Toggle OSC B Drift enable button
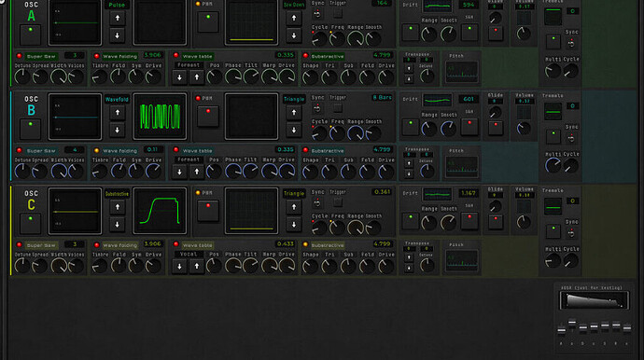Screen dimensions: 644x360 point(411,127)
